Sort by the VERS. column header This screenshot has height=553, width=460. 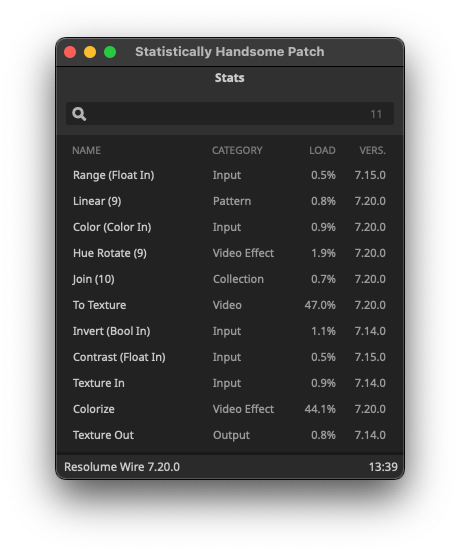coord(373,150)
